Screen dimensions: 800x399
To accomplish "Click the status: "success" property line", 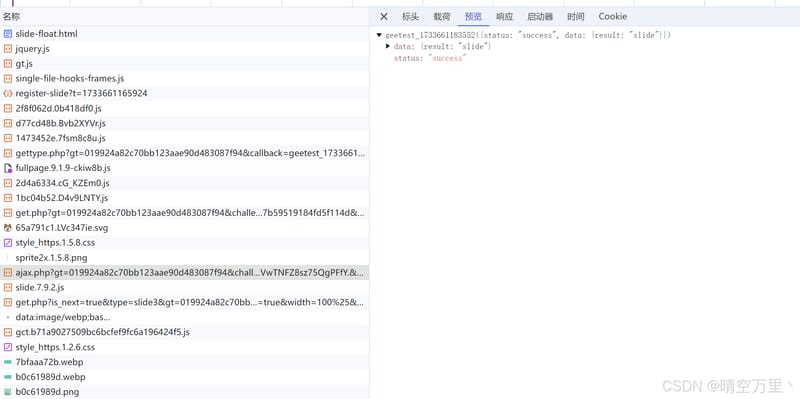I will click(x=430, y=58).
